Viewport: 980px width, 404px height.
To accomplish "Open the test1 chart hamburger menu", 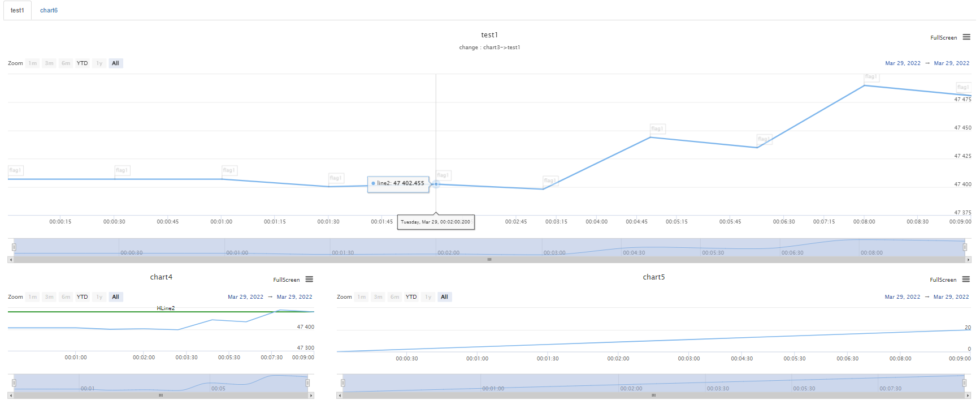I will pos(966,37).
